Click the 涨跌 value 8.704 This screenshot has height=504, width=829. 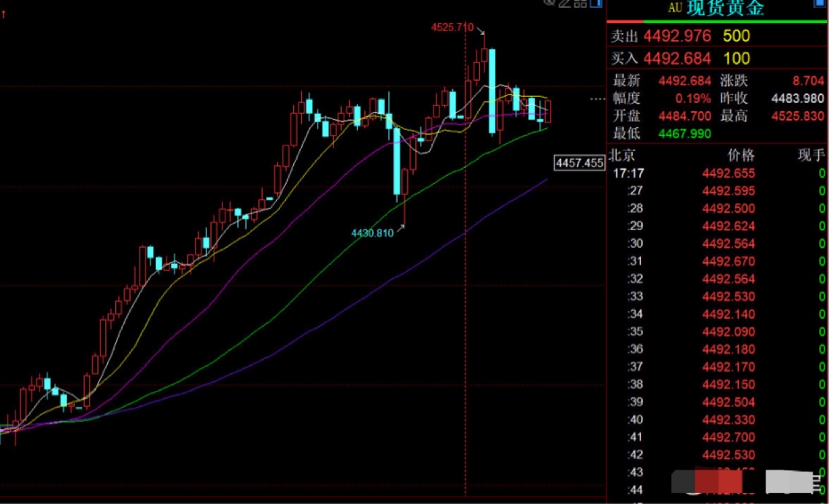(808, 81)
